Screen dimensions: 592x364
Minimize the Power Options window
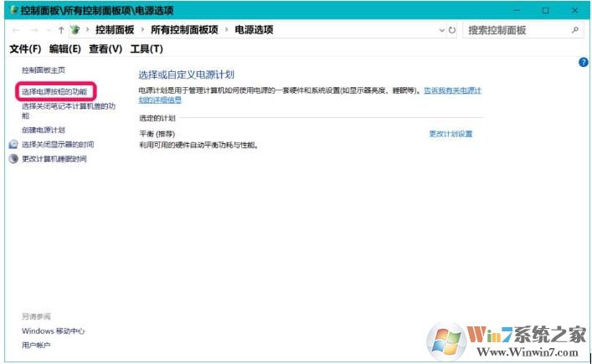click(x=517, y=10)
